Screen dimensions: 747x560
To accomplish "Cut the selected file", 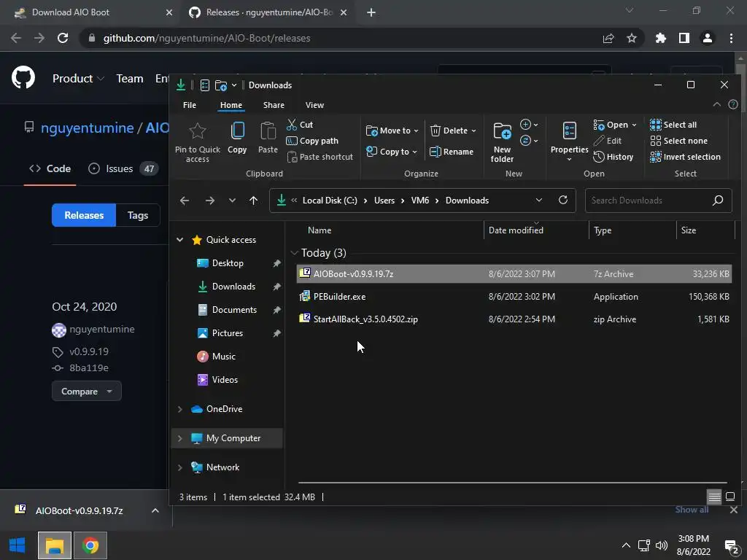I will (300, 125).
